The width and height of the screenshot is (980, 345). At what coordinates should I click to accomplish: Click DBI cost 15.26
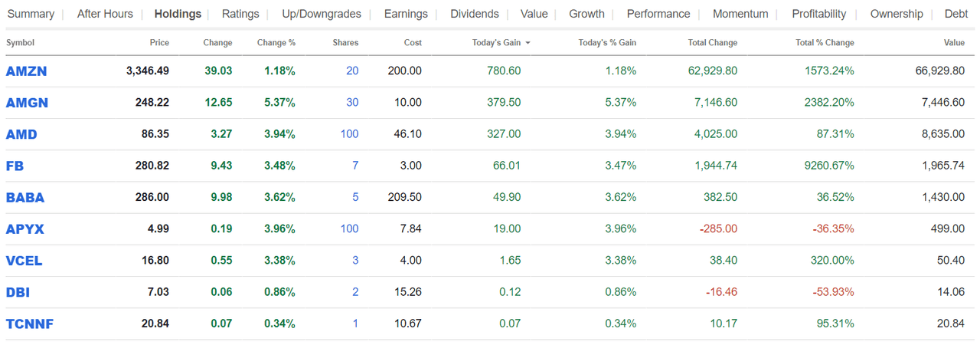pos(408,292)
